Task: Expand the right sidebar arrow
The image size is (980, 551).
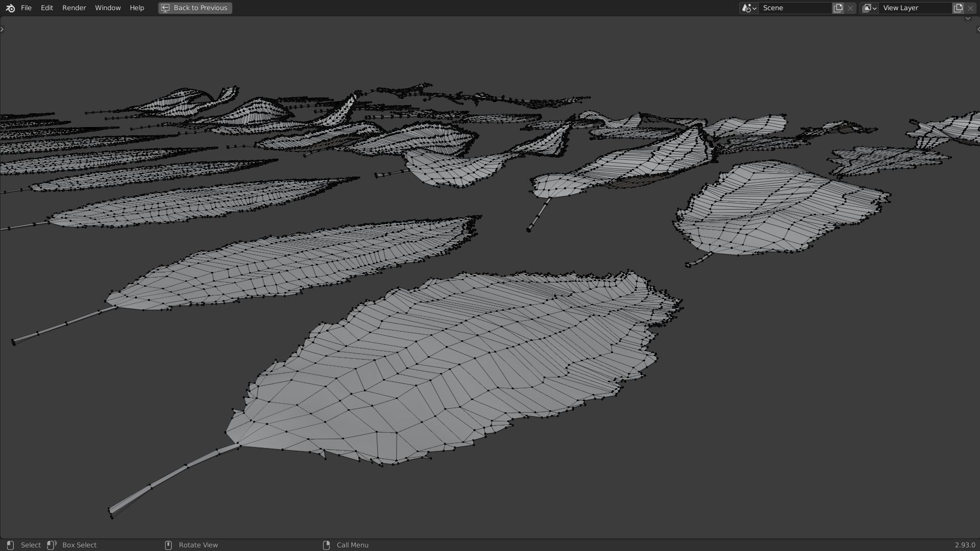Action: coord(977,29)
